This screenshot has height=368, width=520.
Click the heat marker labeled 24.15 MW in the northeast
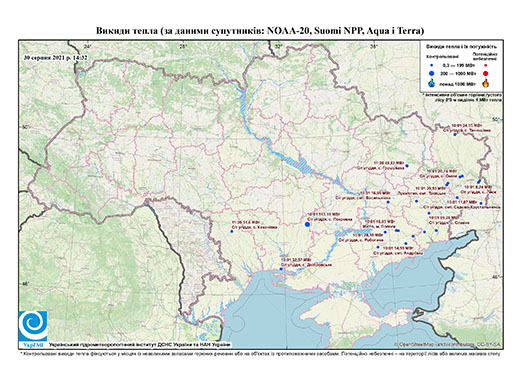(455, 134)
